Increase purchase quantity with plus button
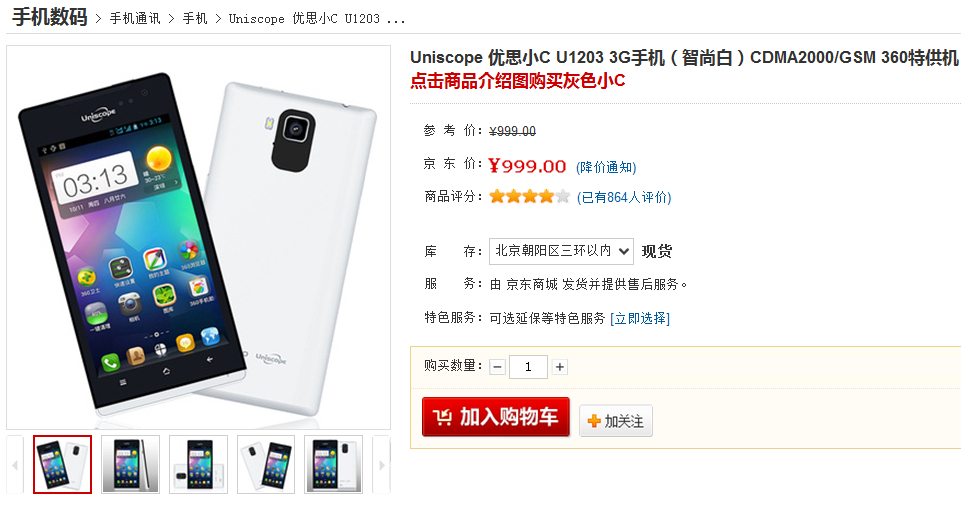 [x=560, y=367]
